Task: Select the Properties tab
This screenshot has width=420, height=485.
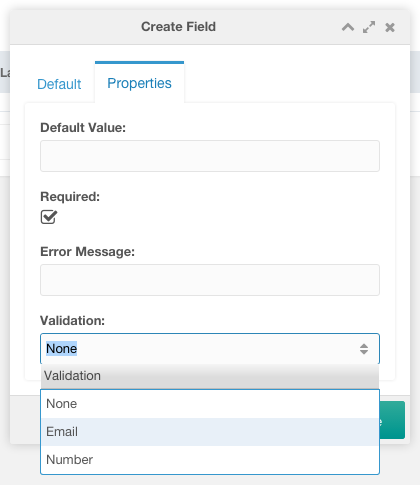Action: tap(139, 83)
